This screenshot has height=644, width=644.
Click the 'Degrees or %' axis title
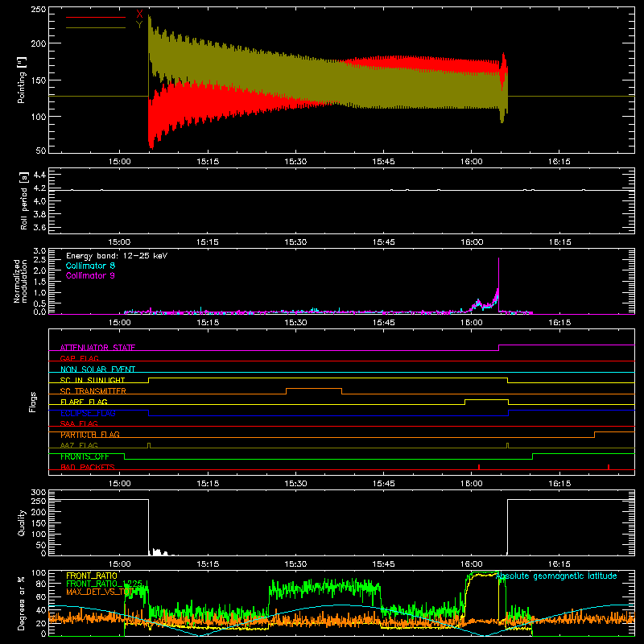pos(22,603)
